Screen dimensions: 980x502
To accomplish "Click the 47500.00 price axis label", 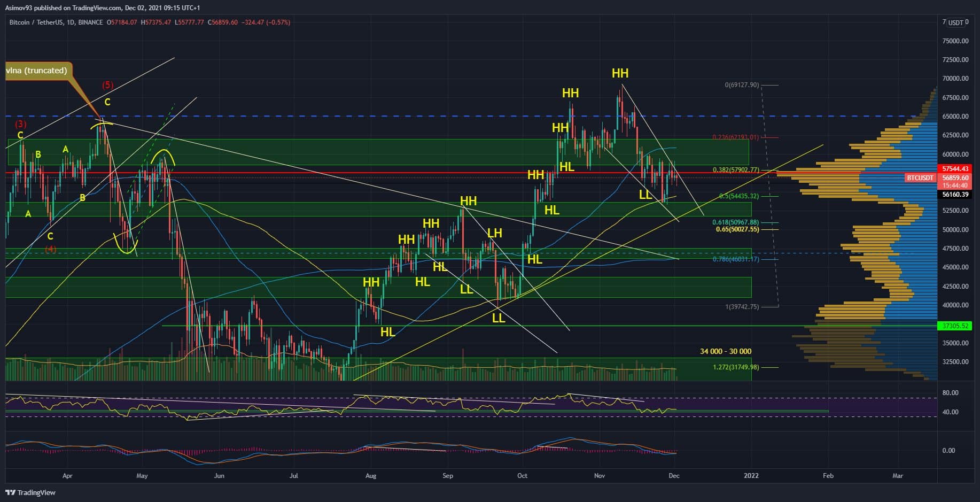I will pos(955,249).
